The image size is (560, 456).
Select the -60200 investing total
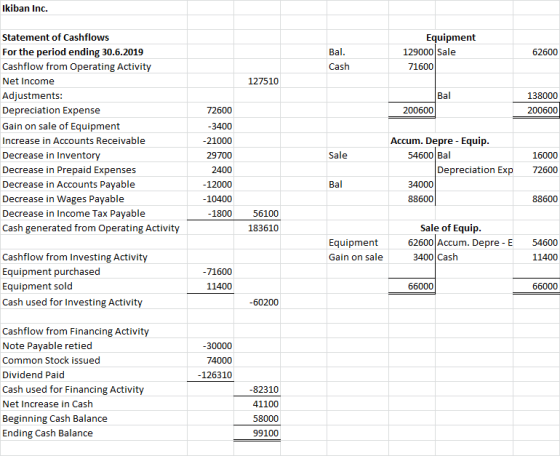[264, 303]
